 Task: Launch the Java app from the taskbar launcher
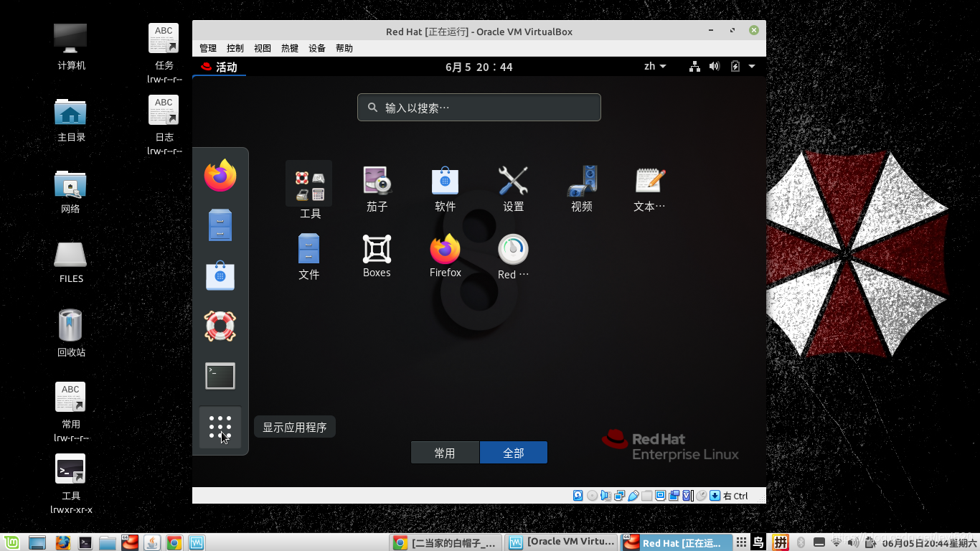point(151,542)
